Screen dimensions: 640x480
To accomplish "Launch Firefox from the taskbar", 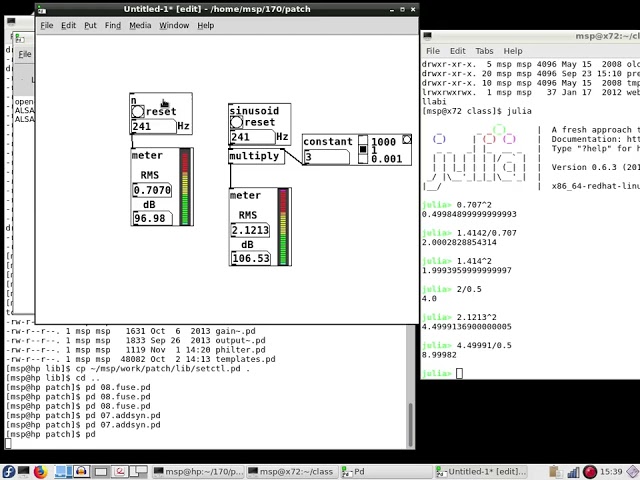I will pos(40,472).
